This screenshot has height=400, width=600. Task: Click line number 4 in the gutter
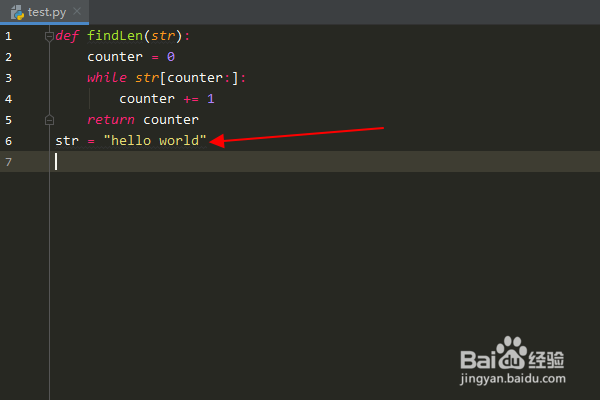(x=8, y=100)
